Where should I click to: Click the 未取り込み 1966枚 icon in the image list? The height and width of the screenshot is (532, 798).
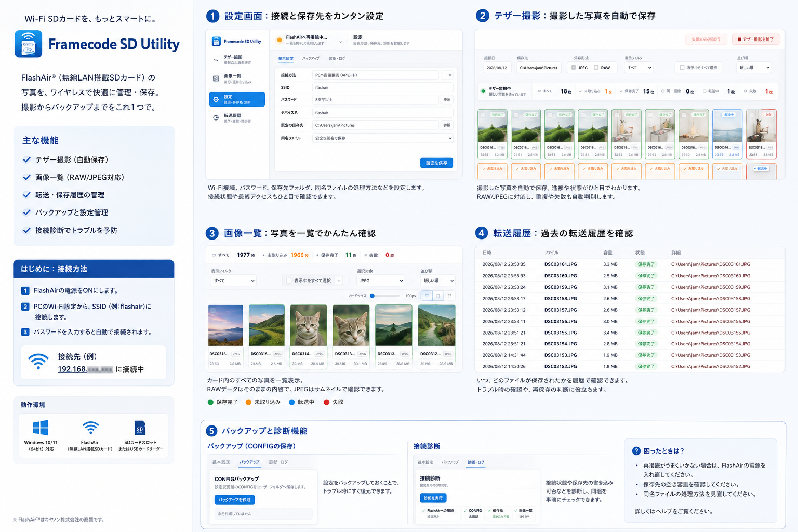(x=264, y=255)
